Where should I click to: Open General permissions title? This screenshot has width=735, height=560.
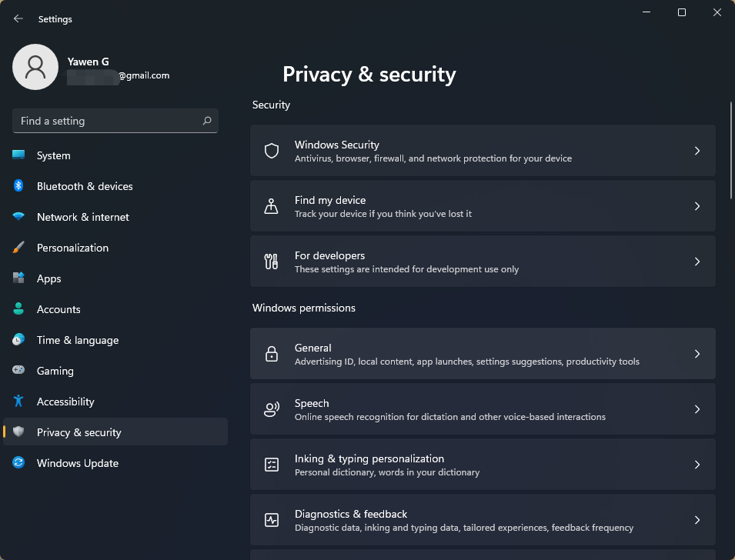click(312, 348)
